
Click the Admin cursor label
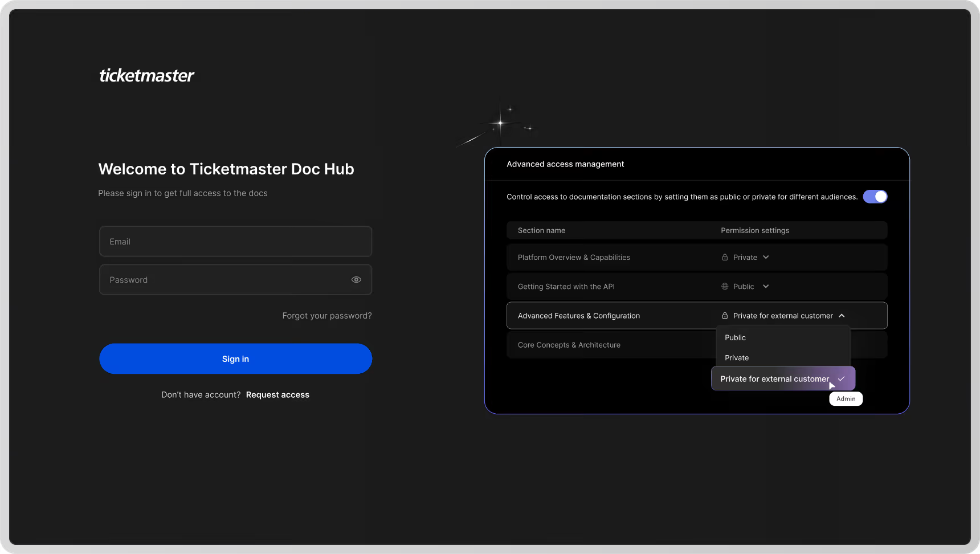[x=846, y=399]
